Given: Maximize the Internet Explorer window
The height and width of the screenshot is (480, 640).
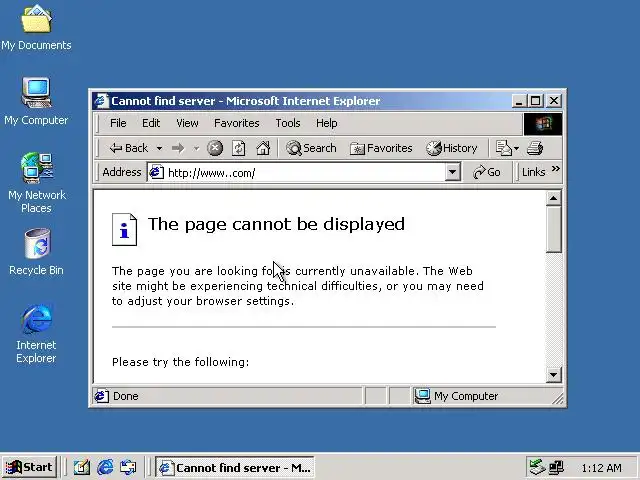Looking at the screenshot, I should pos(536,101).
